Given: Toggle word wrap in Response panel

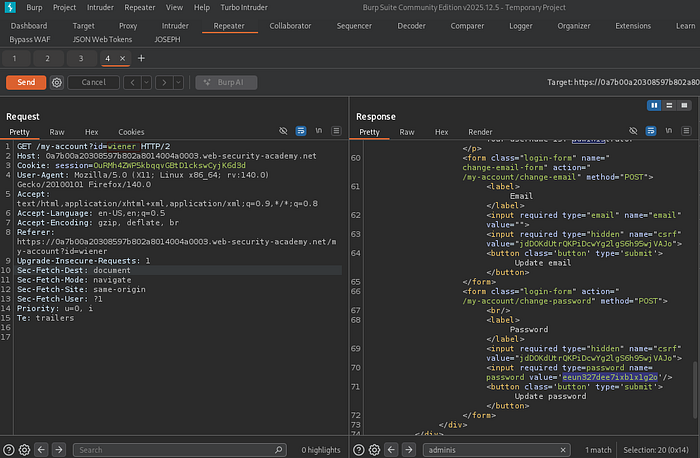Looking at the screenshot, I should pyautogui.click(x=651, y=131).
